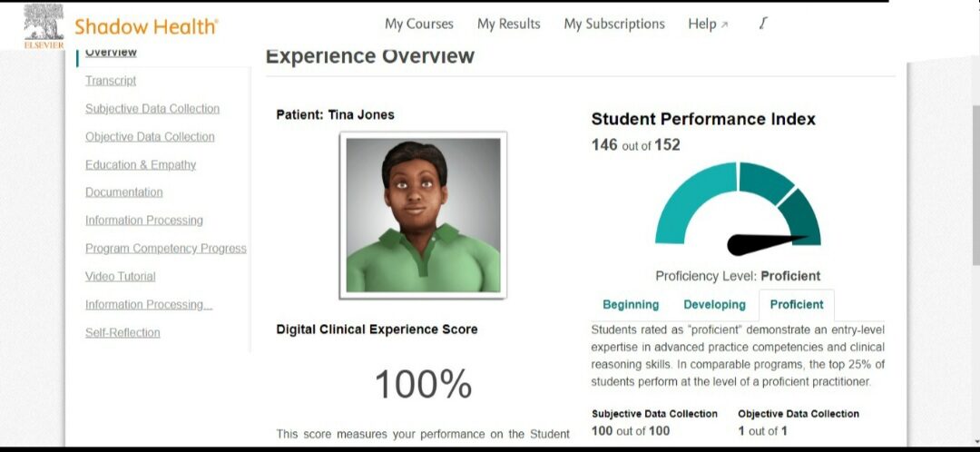Open My Courses in top navigation
This screenshot has width=980, height=452.
418,25
